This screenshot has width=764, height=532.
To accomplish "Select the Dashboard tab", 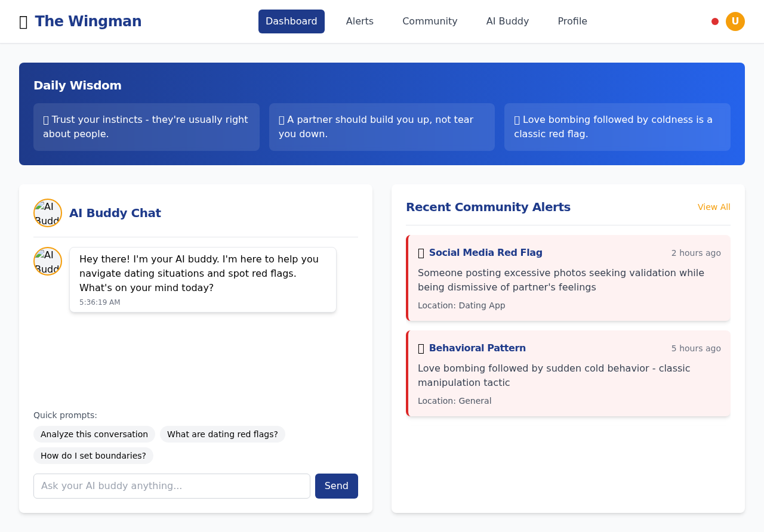I will click(x=291, y=21).
